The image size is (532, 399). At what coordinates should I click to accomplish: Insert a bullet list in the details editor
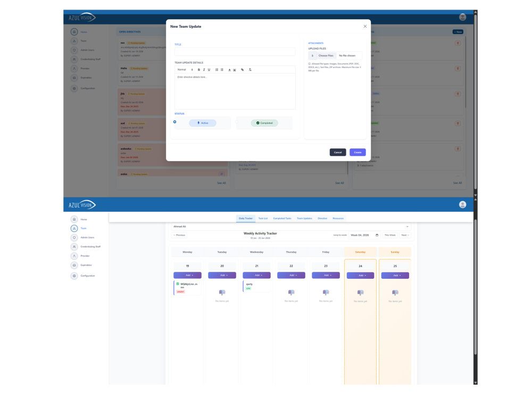(x=222, y=70)
